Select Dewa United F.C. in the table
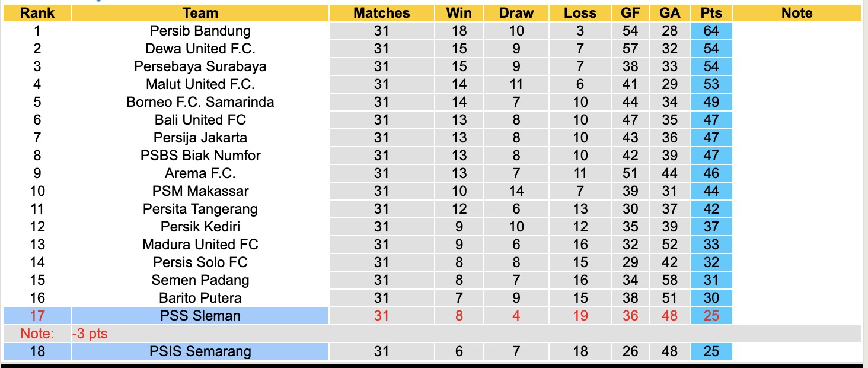This screenshot has height=368, width=868. point(200,49)
